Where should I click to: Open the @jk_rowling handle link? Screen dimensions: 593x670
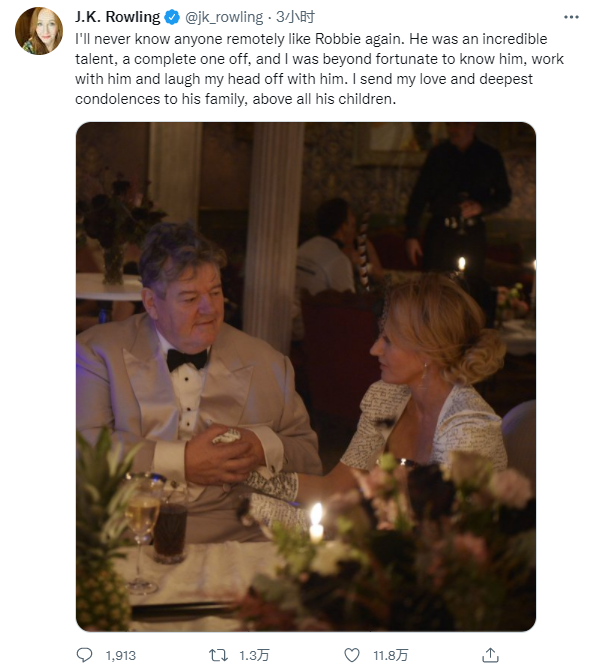(224, 17)
